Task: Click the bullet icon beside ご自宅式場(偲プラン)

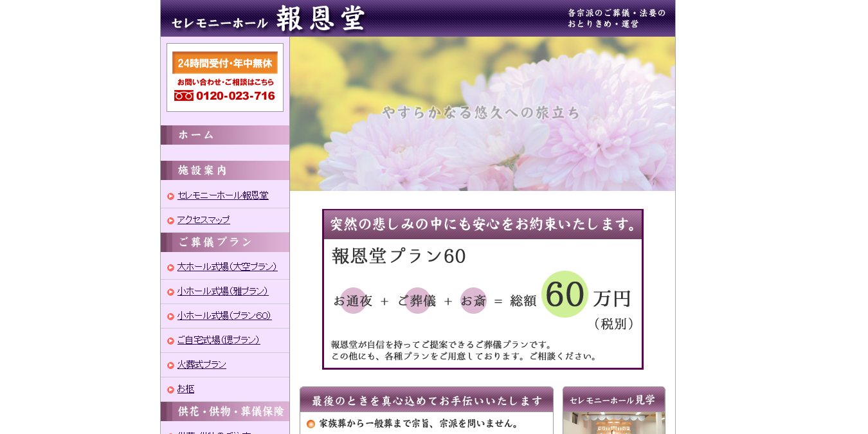Action: tap(171, 341)
